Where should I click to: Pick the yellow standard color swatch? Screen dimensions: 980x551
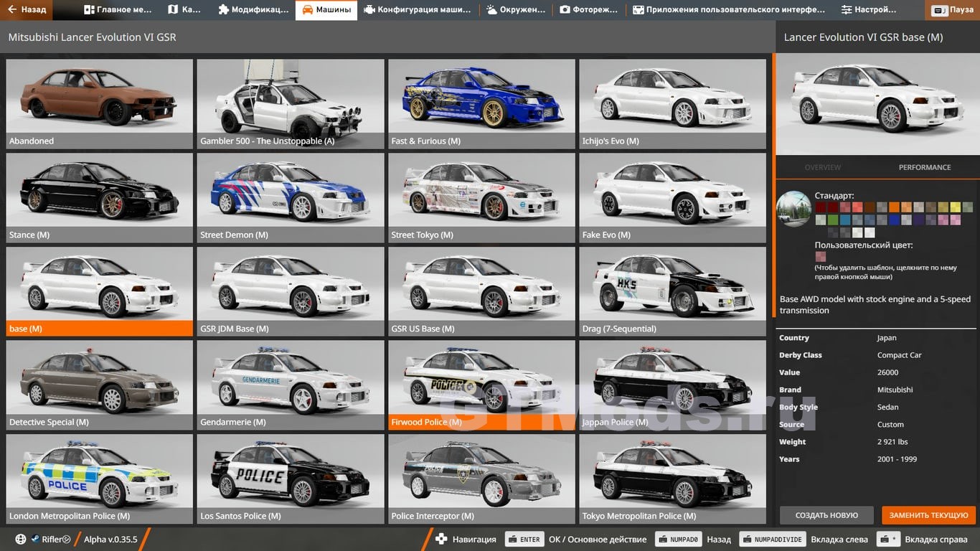click(x=956, y=207)
